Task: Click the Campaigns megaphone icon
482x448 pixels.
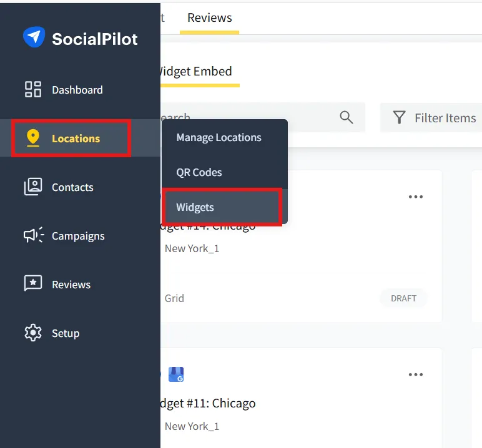Action: coord(34,235)
